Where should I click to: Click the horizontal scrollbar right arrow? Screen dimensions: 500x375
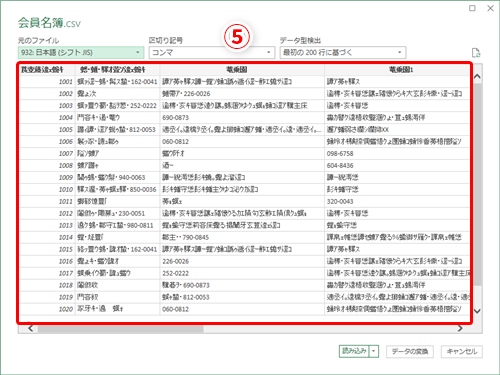pos(460,329)
